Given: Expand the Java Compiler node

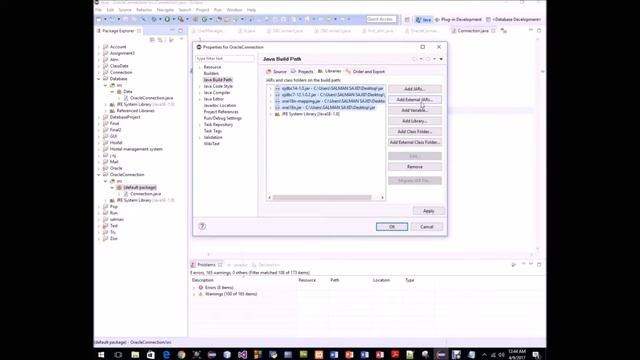Looking at the screenshot, I should [200, 93].
